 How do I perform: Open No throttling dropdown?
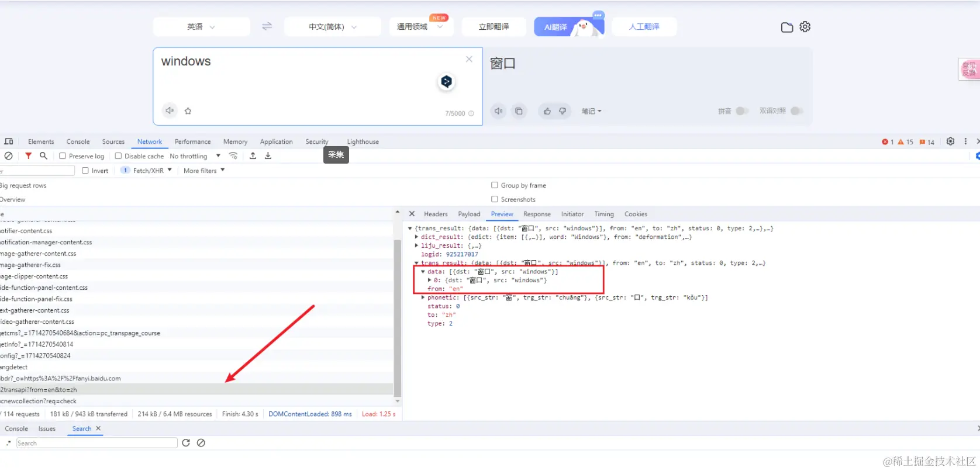195,156
